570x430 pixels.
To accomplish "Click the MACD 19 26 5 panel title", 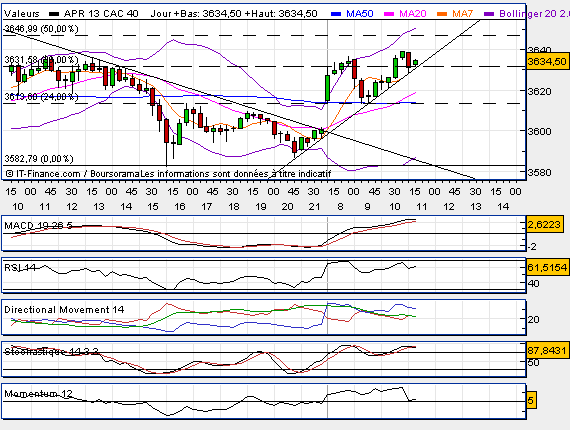I will 39,226.
